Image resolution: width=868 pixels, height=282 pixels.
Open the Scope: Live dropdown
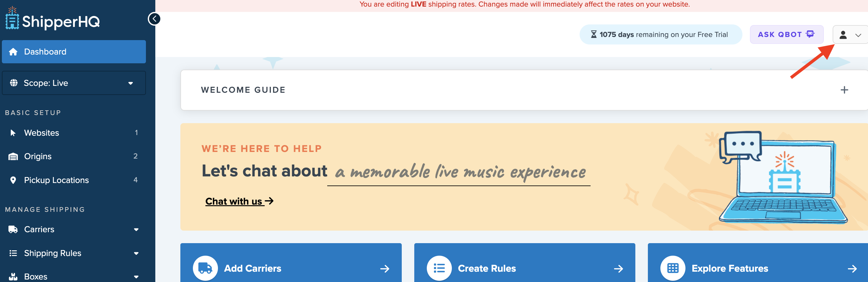pos(74,83)
